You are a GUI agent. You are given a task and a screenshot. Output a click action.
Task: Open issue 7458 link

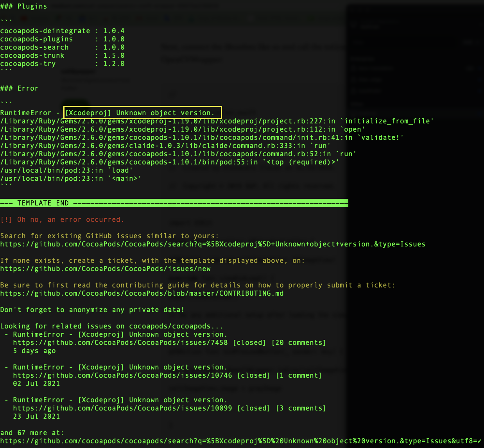click(x=120, y=343)
